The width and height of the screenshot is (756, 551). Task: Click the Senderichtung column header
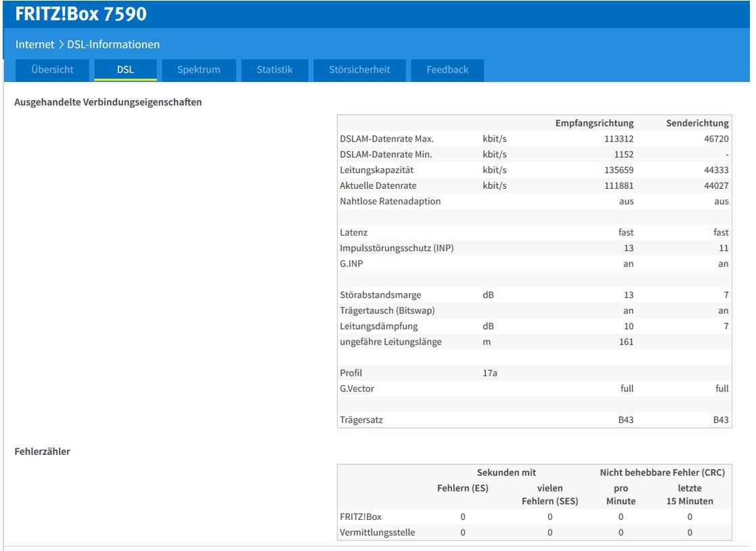(x=697, y=123)
